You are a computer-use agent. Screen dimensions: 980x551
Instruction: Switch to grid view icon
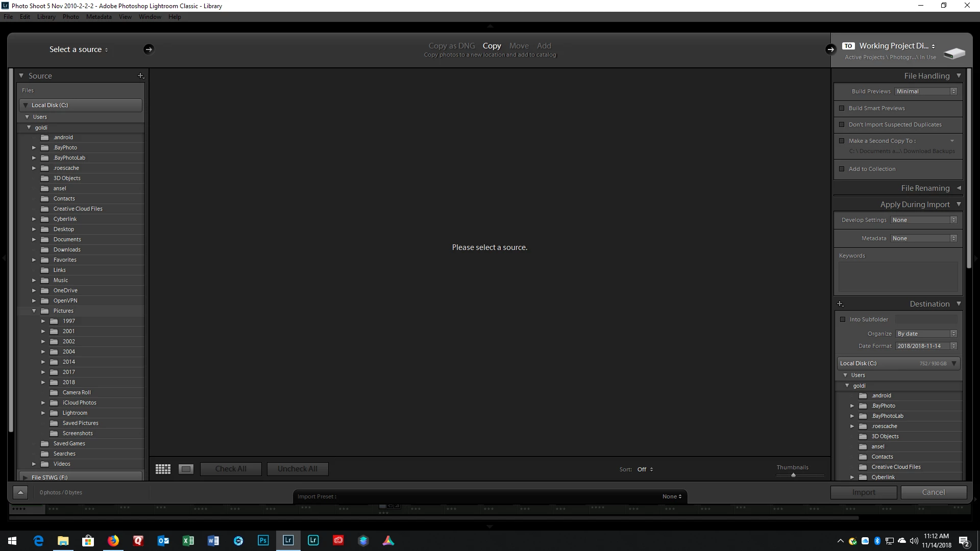coord(163,469)
